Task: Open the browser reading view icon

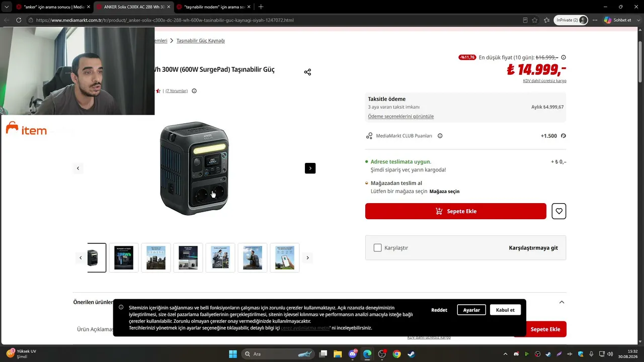Action: coord(525,20)
